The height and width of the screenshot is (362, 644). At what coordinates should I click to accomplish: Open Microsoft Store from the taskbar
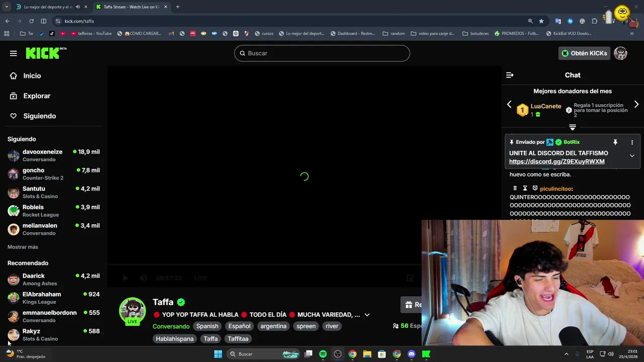click(382, 354)
